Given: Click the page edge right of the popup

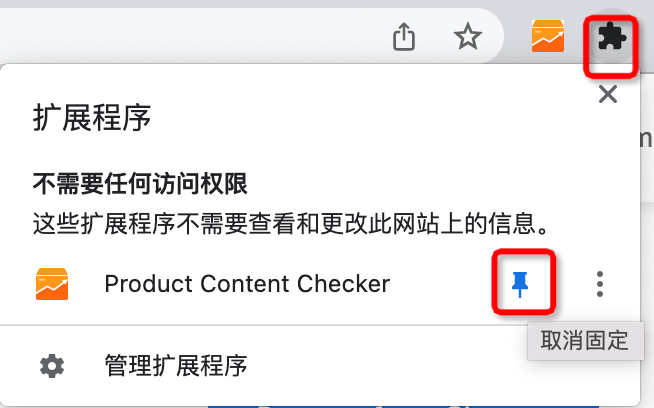Looking at the screenshot, I should click(647, 209).
